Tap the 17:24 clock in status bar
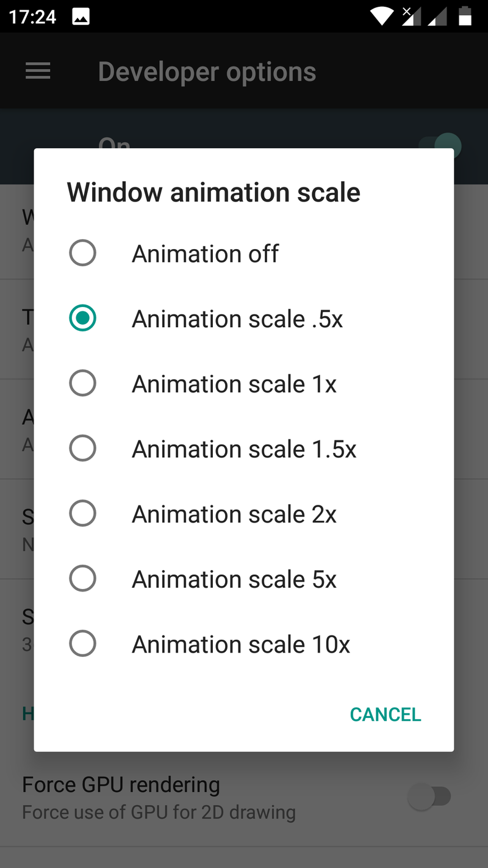This screenshot has height=868, width=488. (33, 16)
